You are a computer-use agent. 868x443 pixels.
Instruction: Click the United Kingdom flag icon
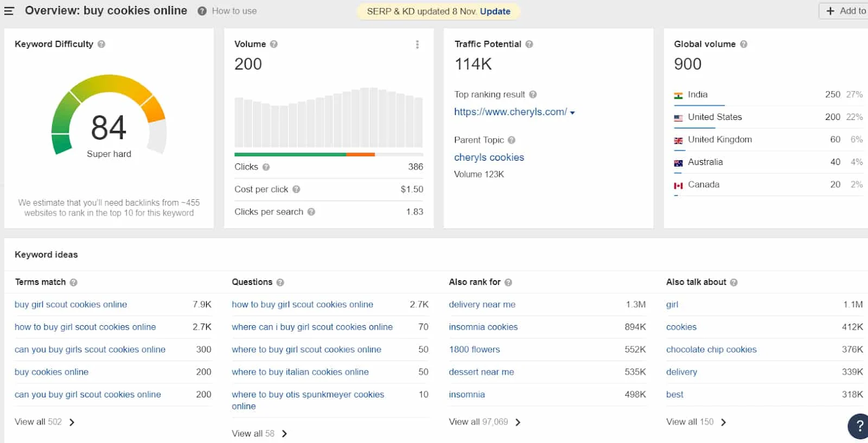tap(678, 140)
